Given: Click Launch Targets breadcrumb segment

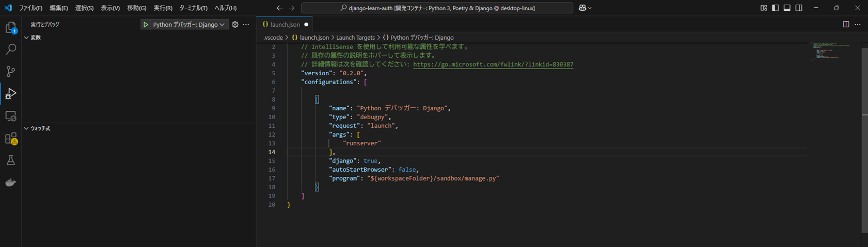Looking at the screenshot, I should [355, 38].
